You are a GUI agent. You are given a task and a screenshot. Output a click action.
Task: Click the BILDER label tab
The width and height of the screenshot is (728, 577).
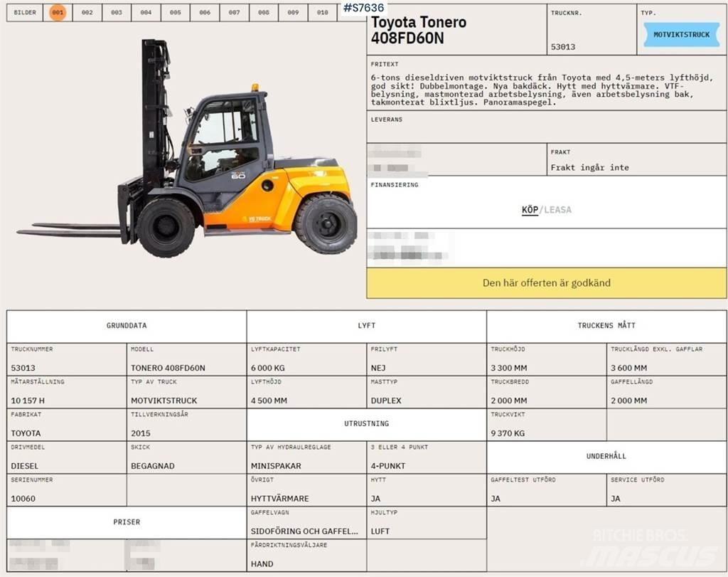pyautogui.click(x=25, y=13)
